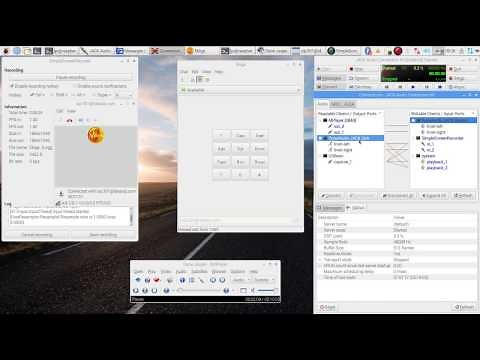Click the Connect button below port lists
Image resolution: width=480 pixels, height=360 pixels.
coord(331,196)
